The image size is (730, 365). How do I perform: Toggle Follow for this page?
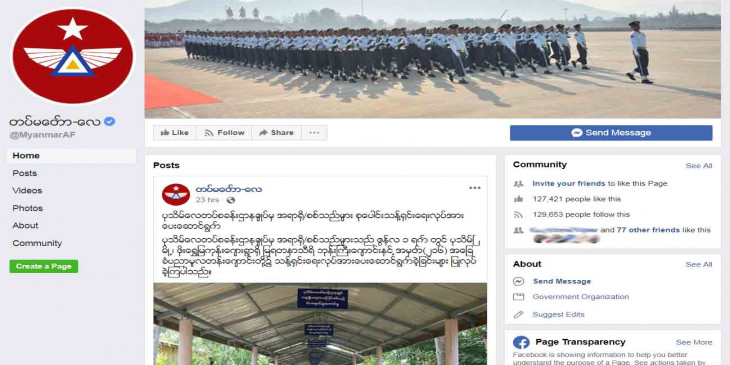tap(224, 133)
